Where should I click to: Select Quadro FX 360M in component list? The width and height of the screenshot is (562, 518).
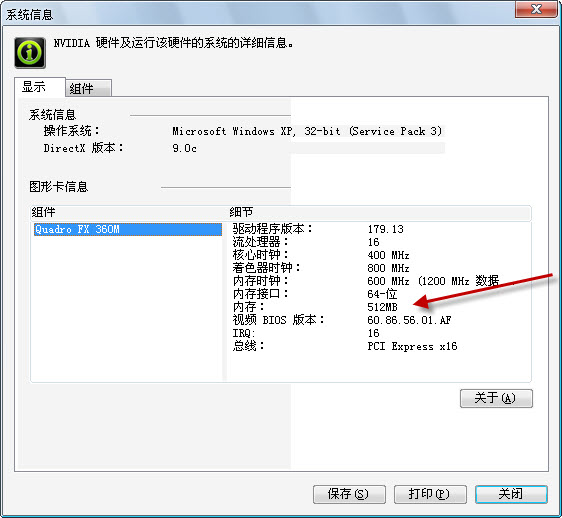(128, 229)
